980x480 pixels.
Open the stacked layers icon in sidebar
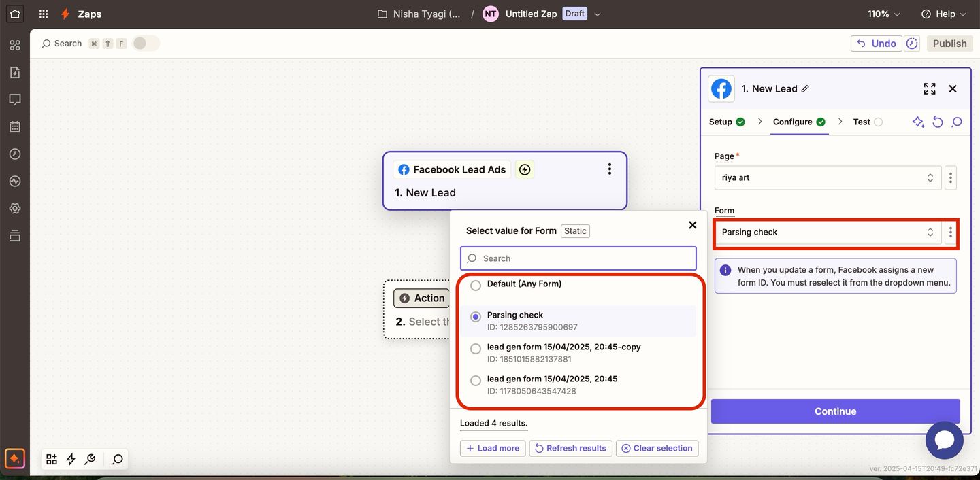click(15, 235)
